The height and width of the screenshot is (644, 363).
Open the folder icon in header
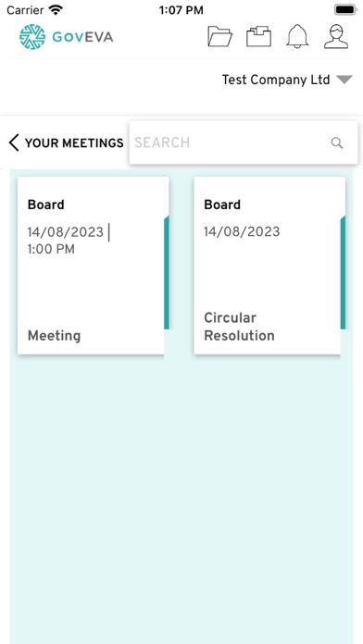pos(220,37)
